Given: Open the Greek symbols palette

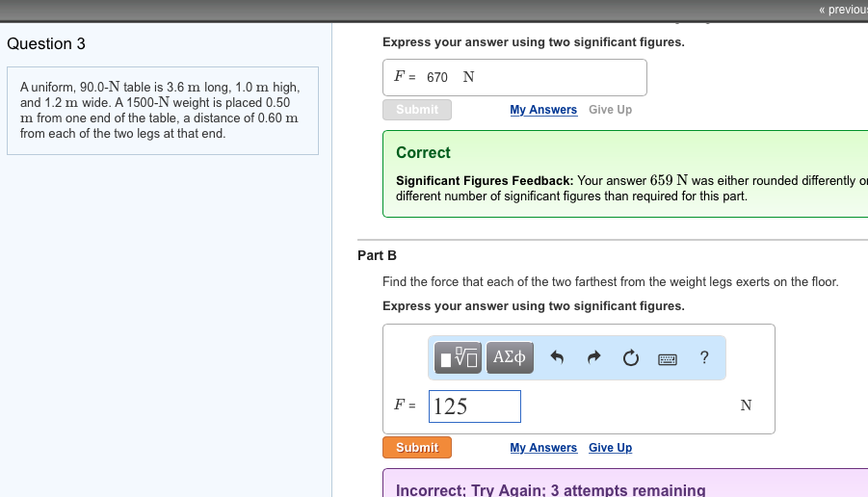Looking at the screenshot, I should point(510,358).
